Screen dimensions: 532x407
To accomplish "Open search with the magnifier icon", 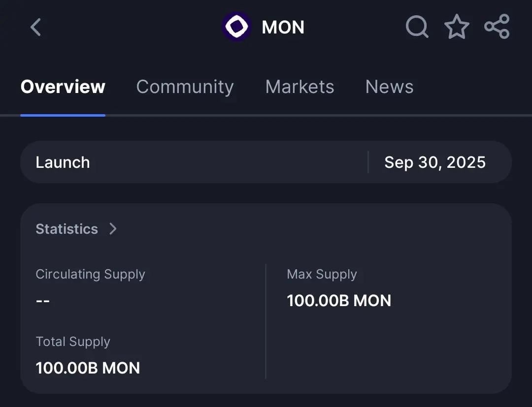I will (x=417, y=27).
